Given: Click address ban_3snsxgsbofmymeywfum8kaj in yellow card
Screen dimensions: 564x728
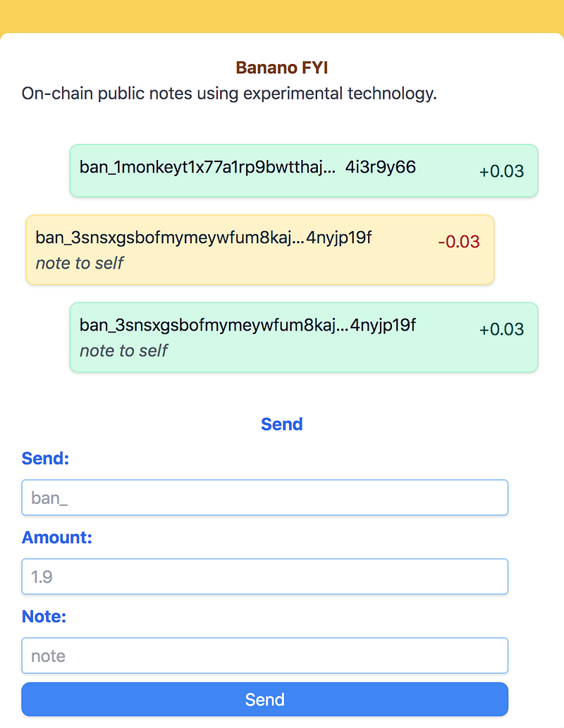Looking at the screenshot, I should coord(204,237).
